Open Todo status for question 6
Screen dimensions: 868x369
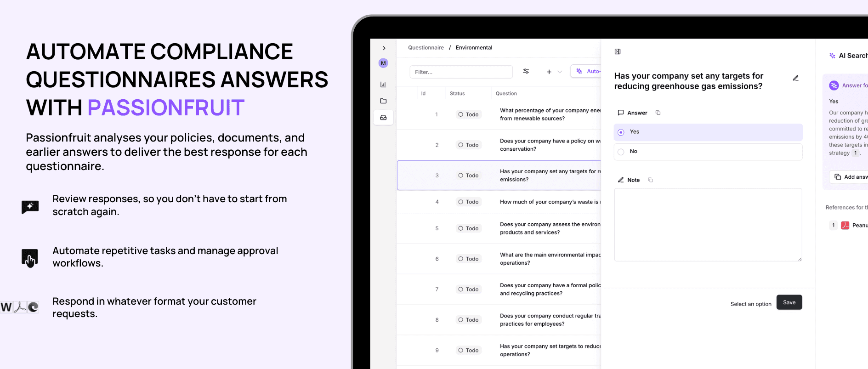(x=468, y=259)
